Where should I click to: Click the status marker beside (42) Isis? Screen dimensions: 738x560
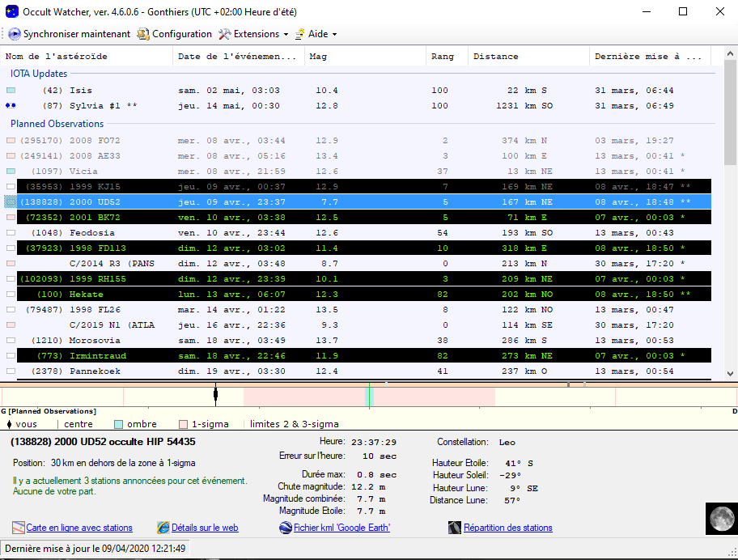pos(11,91)
